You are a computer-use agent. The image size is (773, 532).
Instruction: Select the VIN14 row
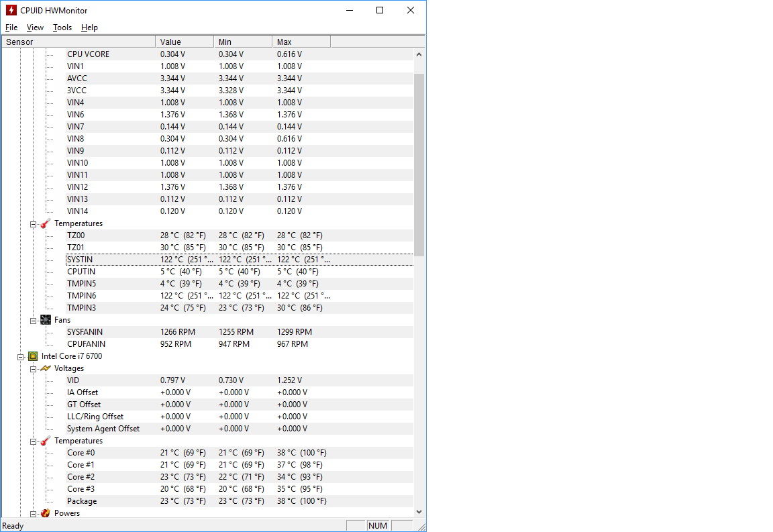[x=240, y=211]
